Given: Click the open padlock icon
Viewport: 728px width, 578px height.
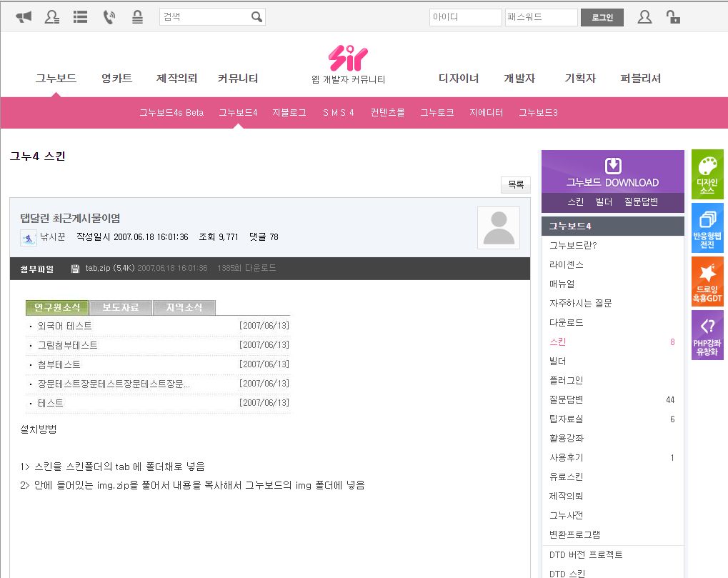Looking at the screenshot, I should [x=672, y=17].
